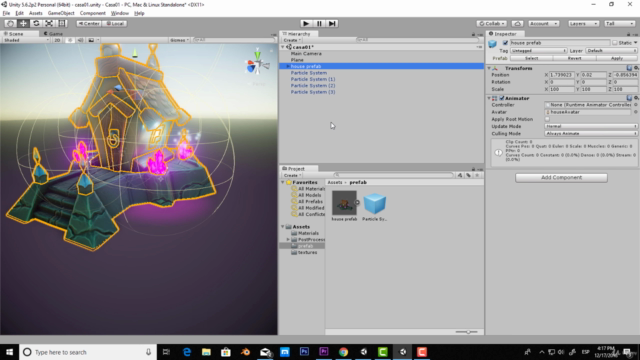Screen dimensions: 640x360
Task: Expand the PostProcessing folder
Action: 288,240
